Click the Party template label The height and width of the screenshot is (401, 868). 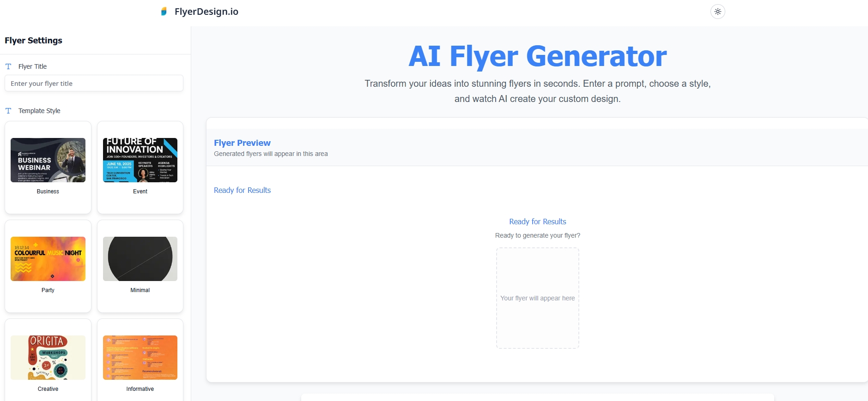[48, 290]
